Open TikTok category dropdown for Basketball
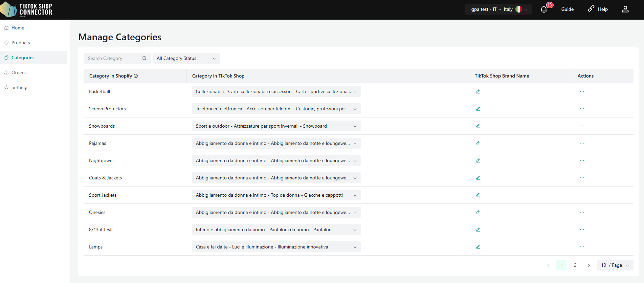Screen dimensions: 644x283 (276, 91)
